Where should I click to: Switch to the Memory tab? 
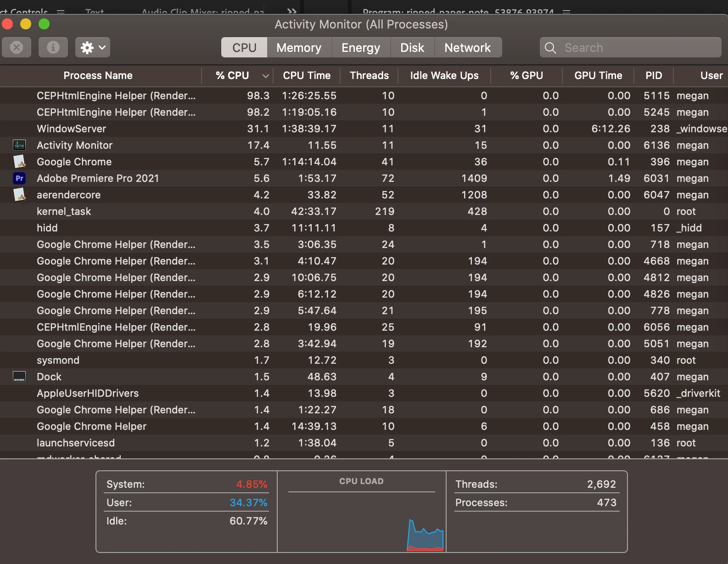pos(299,48)
